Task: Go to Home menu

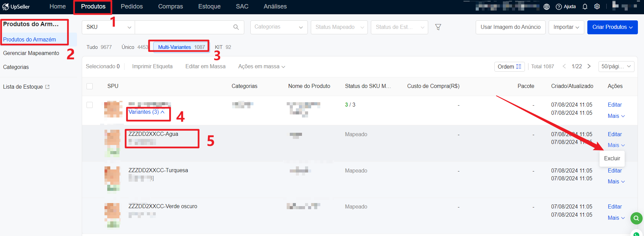Action: (x=58, y=6)
